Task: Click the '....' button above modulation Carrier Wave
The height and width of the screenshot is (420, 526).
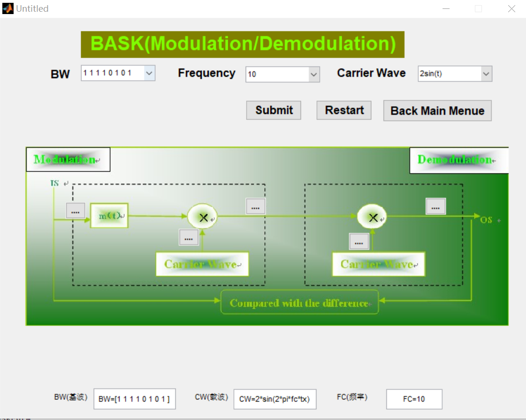Action: click(x=188, y=238)
